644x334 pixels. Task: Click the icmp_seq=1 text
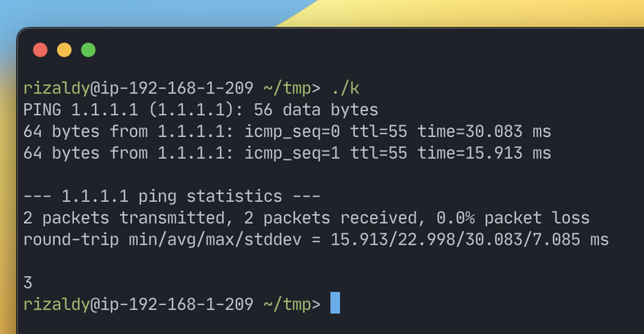[x=292, y=153]
